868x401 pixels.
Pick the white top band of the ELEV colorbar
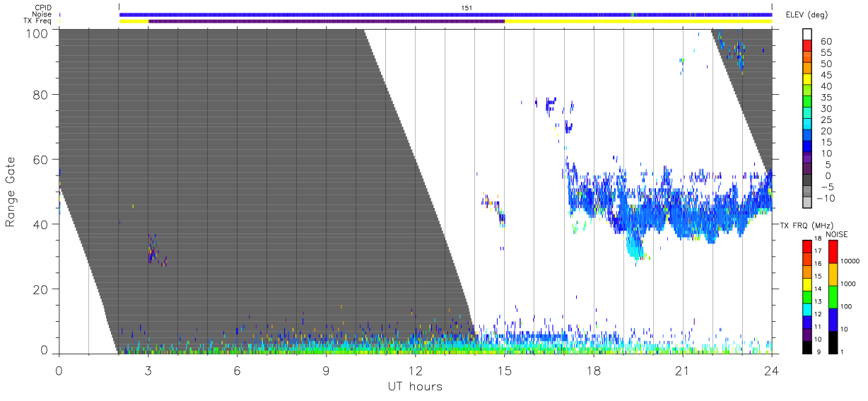[x=809, y=35]
